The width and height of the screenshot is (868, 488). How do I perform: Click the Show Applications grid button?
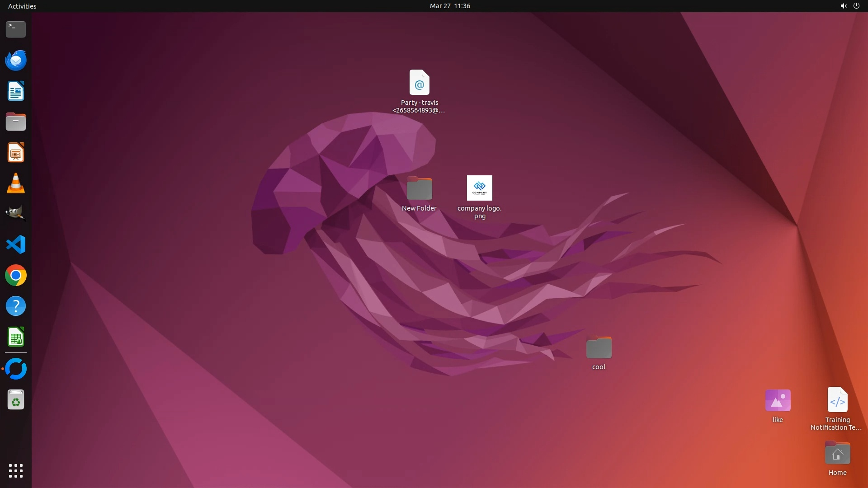[x=16, y=470]
